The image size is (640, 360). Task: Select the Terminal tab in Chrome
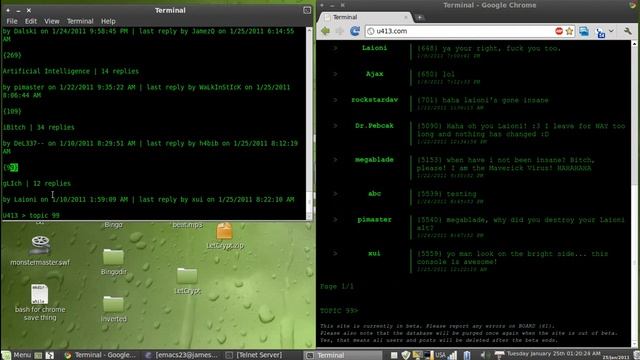pos(366,17)
